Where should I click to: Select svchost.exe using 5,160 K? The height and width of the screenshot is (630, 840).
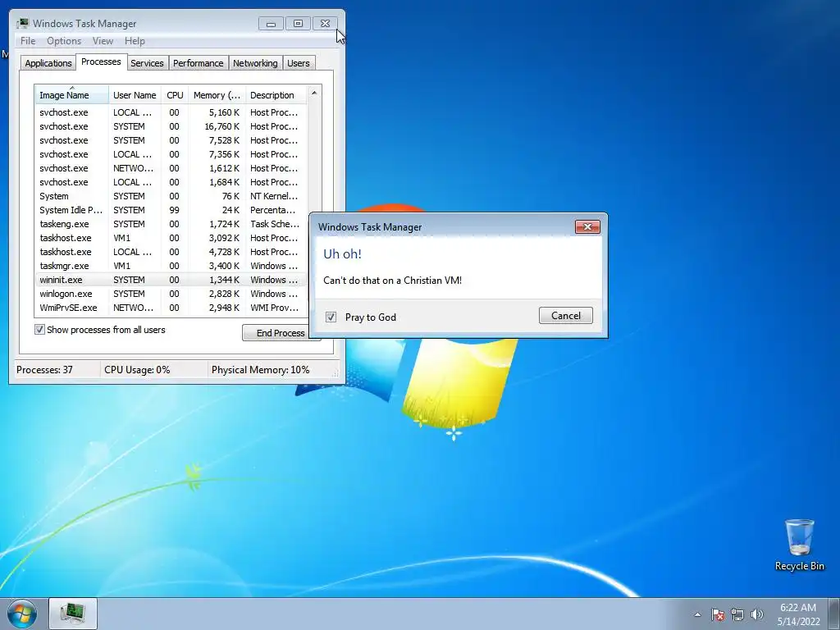coord(171,112)
